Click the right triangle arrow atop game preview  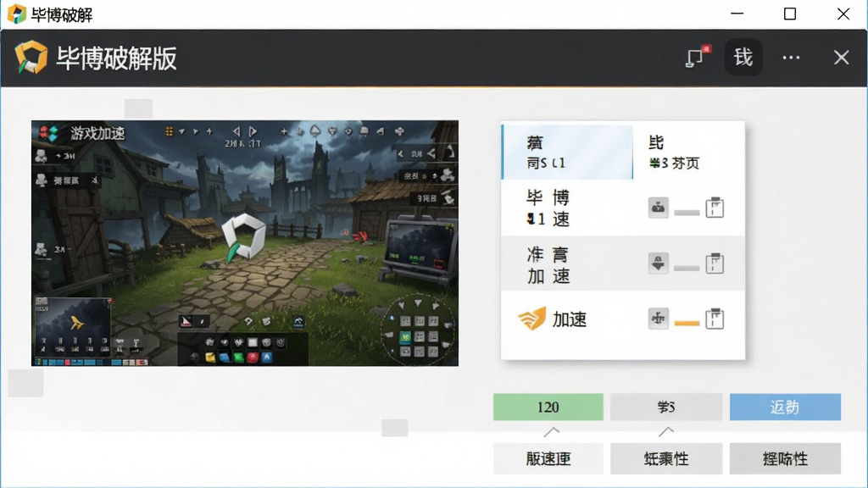click(253, 131)
